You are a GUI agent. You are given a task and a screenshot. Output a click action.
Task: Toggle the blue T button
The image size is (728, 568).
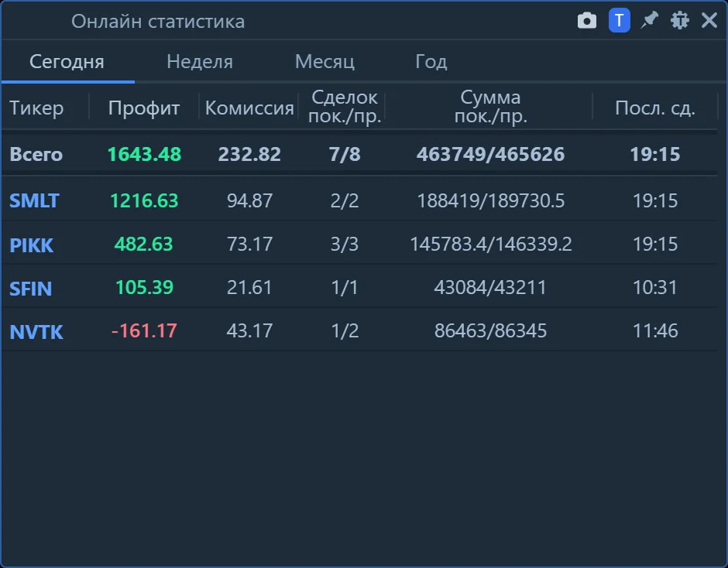[619, 21]
